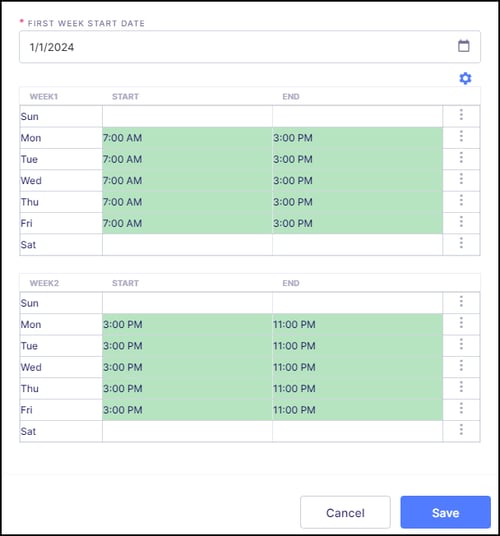Open the calendar date picker icon
The image size is (500, 536).
(x=463, y=46)
